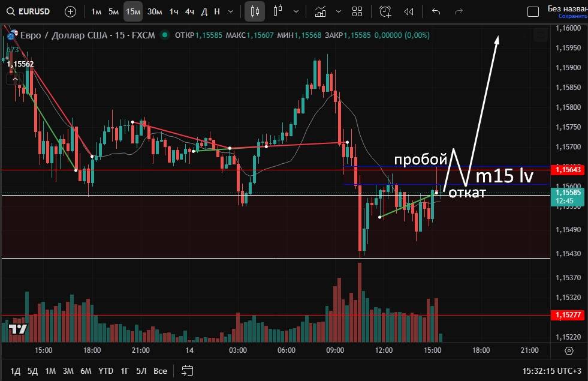Open the go-to-date calendar icon
The image size is (588, 381).
click(188, 370)
